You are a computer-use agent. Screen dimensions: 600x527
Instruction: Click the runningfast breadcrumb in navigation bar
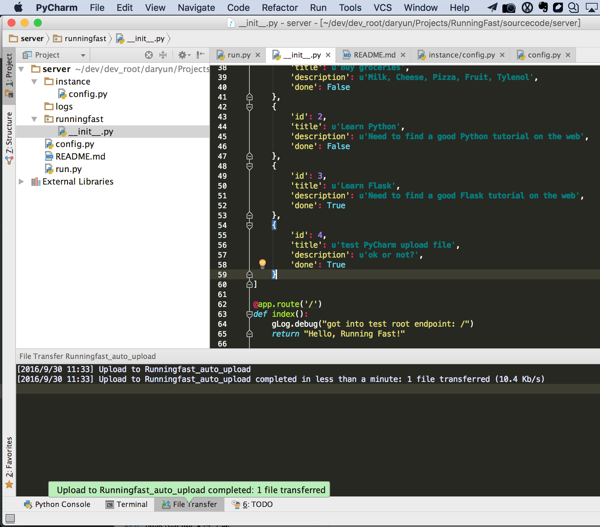[x=83, y=39]
